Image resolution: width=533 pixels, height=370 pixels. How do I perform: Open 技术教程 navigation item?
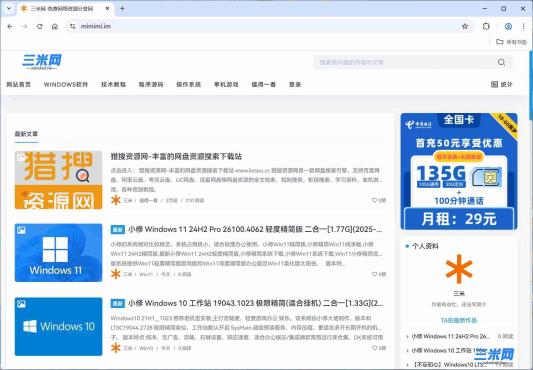(x=114, y=84)
